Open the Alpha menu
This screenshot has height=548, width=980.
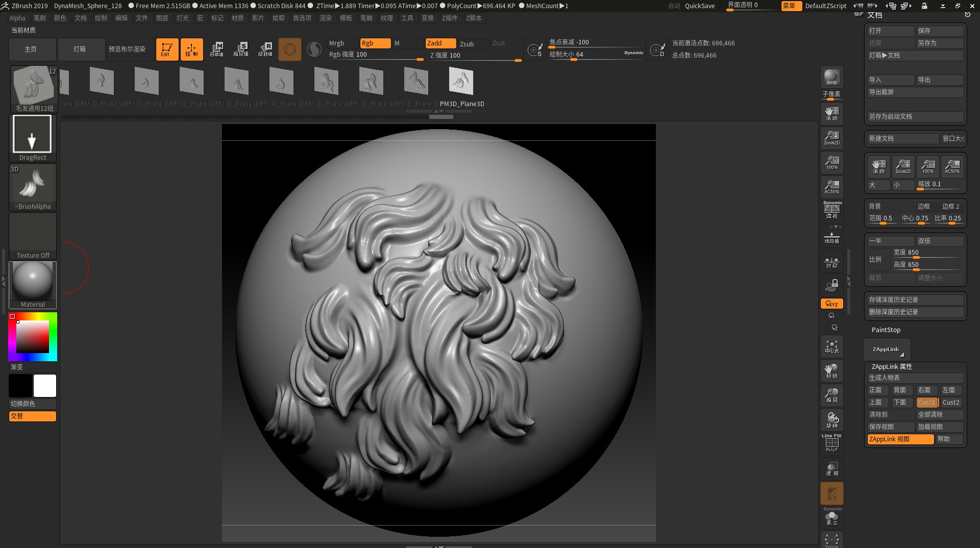17,18
